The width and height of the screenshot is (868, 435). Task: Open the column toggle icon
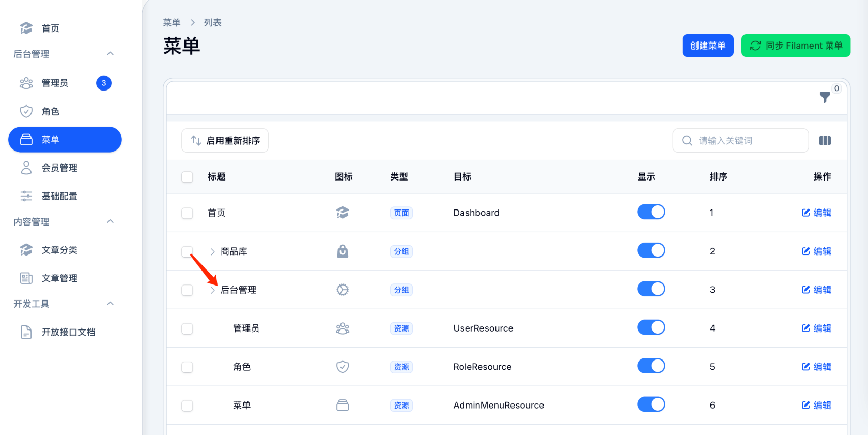click(x=825, y=141)
